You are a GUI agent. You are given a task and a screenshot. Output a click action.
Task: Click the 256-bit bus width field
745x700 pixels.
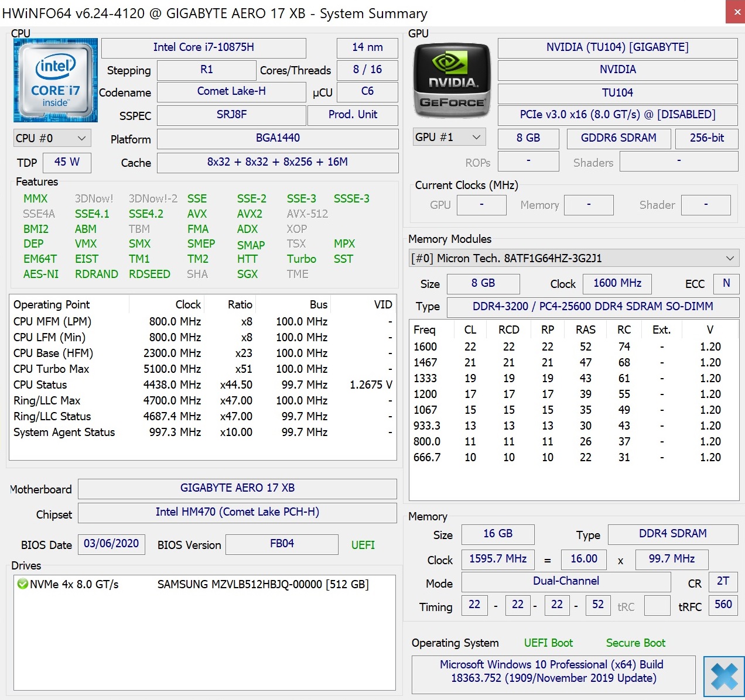click(x=706, y=138)
